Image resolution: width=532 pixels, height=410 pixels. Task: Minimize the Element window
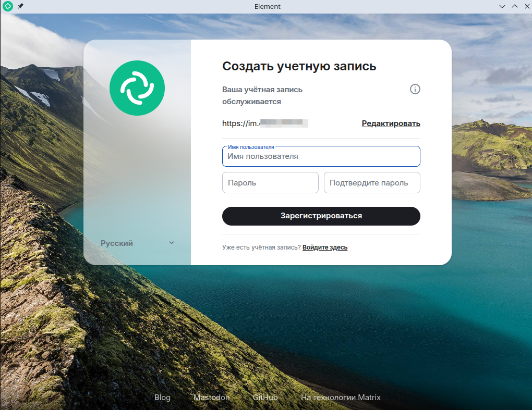pyautogui.click(x=502, y=6)
